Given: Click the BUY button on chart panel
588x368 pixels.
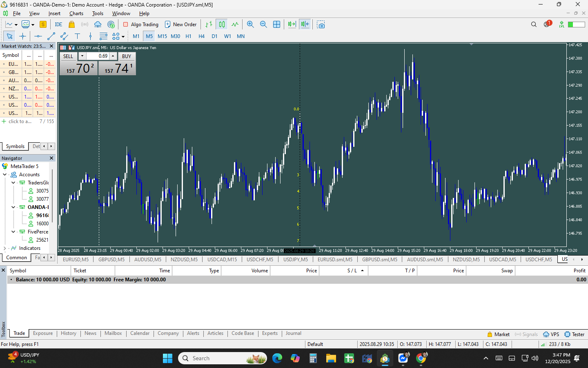Looking at the screenshot, I should [x=127, y=56].
